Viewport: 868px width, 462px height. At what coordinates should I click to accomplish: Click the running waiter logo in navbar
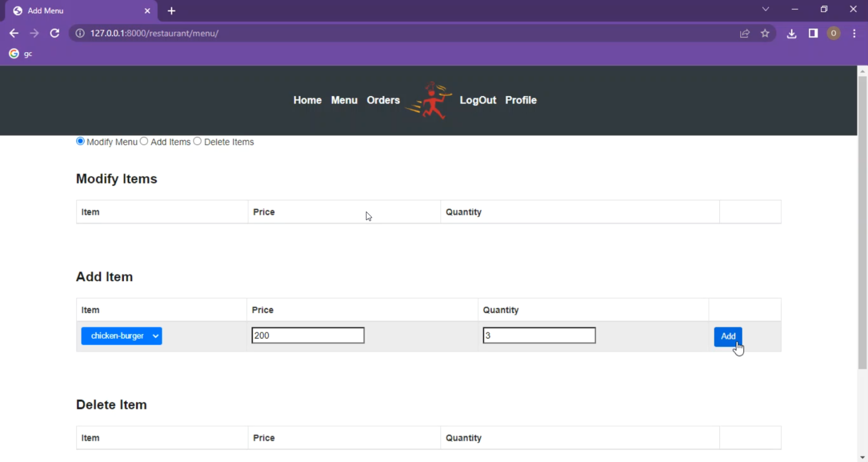tap(429, 100)
